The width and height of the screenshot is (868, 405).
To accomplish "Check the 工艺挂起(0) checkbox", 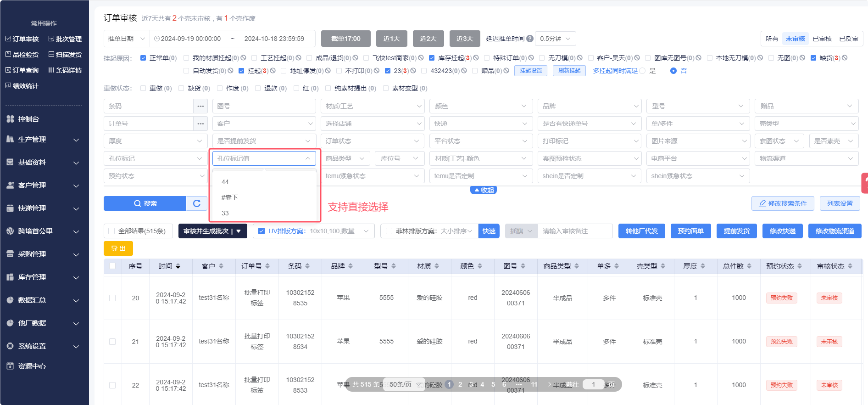I will pos(254,58).
